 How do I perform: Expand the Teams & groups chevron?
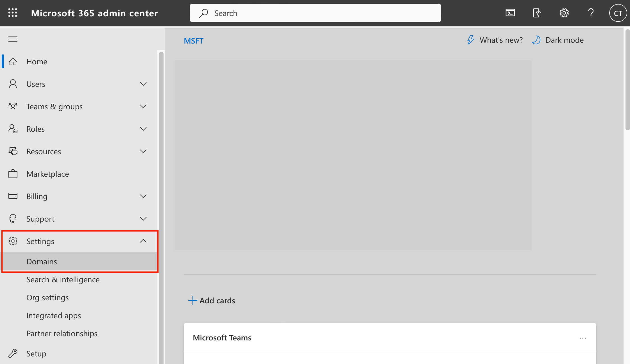click(x=143, y=106)
